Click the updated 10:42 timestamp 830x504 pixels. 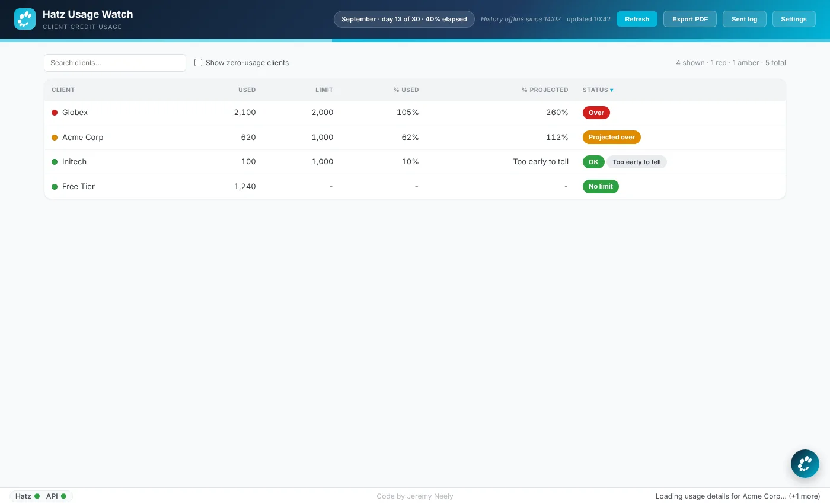tap(589, 19)
